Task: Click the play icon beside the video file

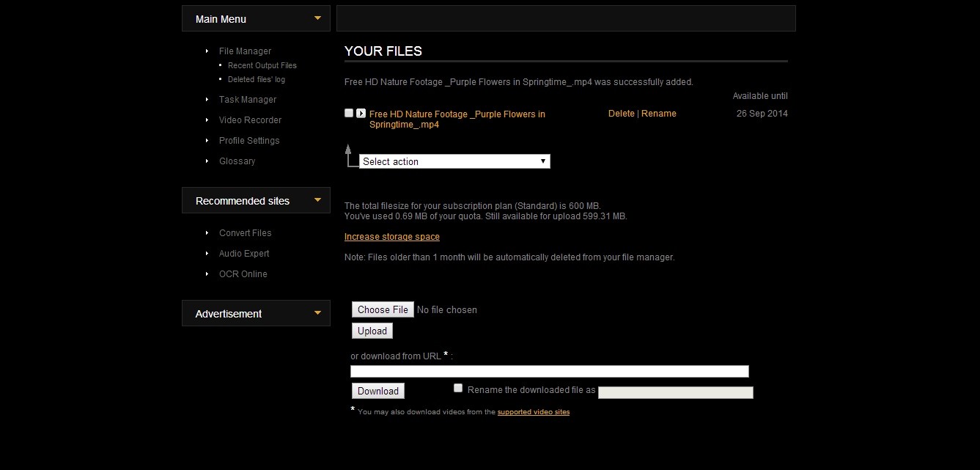Action: (361, 113)
